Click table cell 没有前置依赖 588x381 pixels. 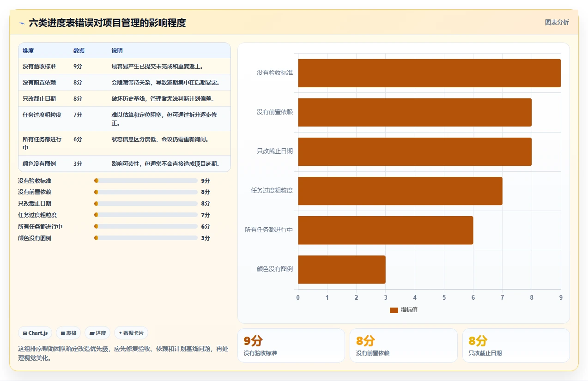pyautogui.click(x=39, y=83)
